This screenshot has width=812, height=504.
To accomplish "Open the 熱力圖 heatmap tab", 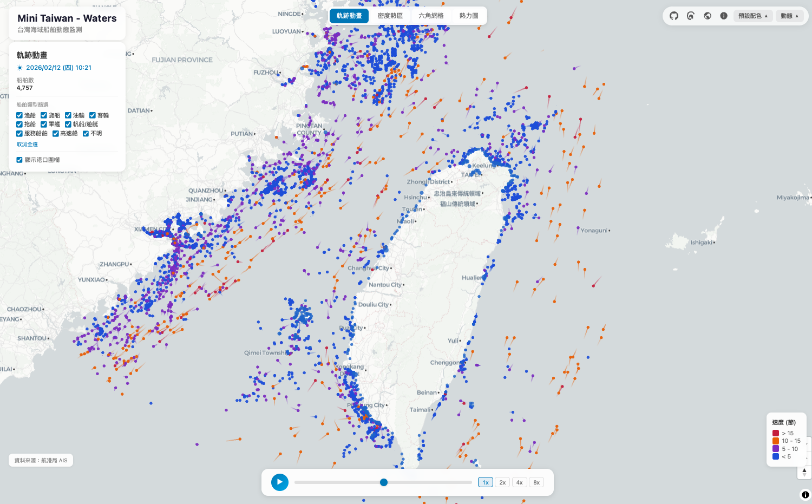I will pos(469,16).
